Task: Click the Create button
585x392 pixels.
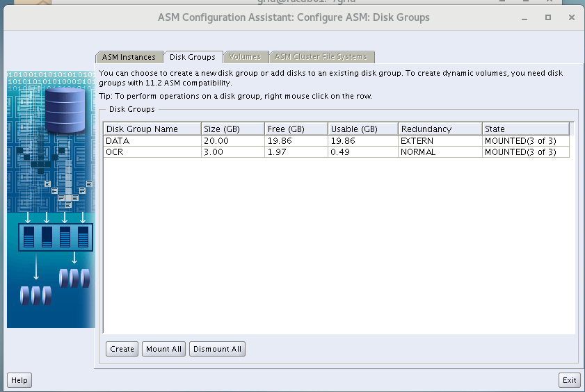Action: pyautogui.click(x=122, y=349)
